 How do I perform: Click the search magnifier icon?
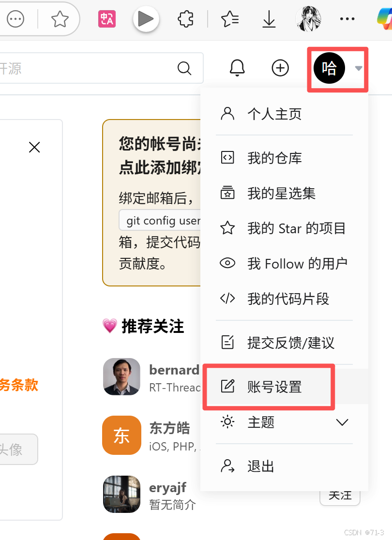click(x=184, y=68)
